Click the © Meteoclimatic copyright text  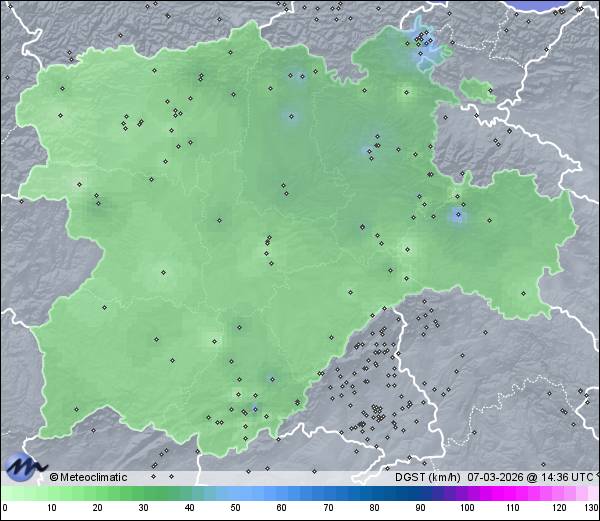(x=89, y=477)
